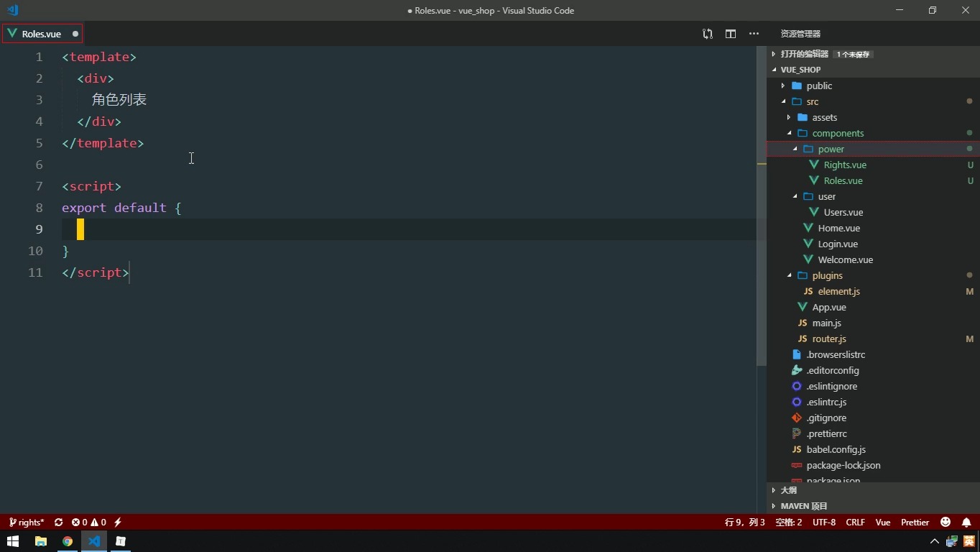Viewport: 980px width, 552px height.
Task: Click the 资源管理器 panel title
Action: 800,34
